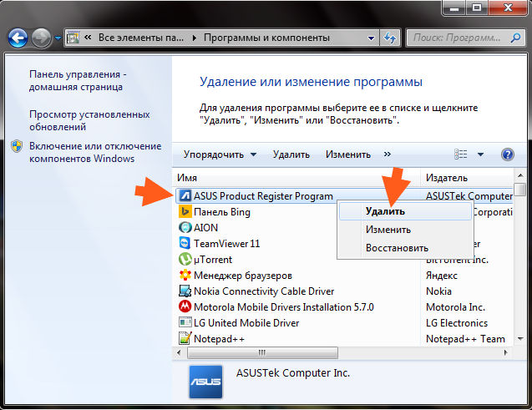Select 'Все элементы па...' breadcrumb

click(141, 38)
